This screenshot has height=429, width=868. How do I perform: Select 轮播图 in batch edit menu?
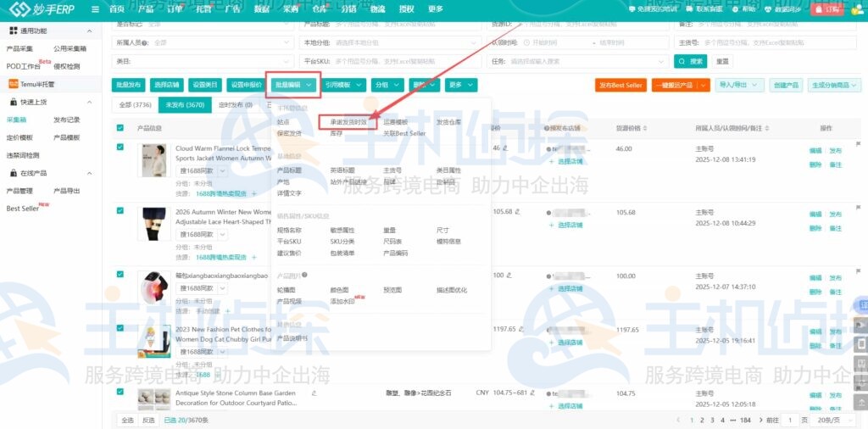(287, 289)
